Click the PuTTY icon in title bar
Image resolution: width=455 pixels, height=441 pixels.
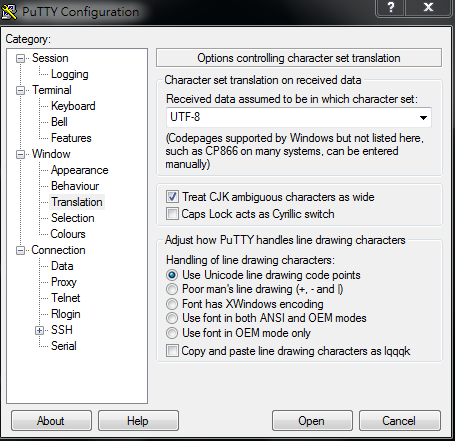[9, 12]
